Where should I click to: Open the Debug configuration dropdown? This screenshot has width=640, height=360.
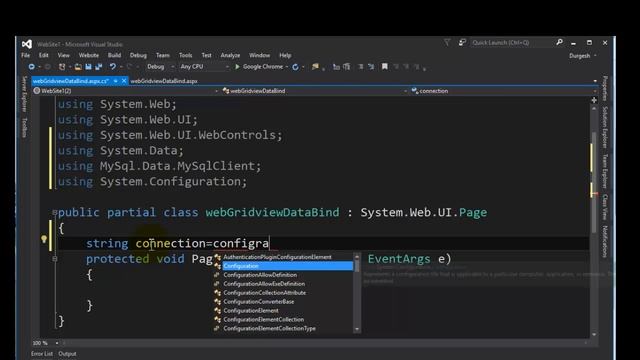point(160,67)
